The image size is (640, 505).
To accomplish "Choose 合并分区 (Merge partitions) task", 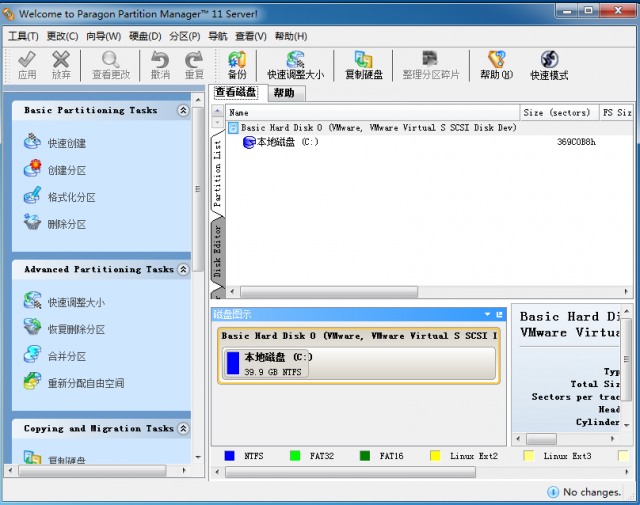I will click(x=55, y=356).
